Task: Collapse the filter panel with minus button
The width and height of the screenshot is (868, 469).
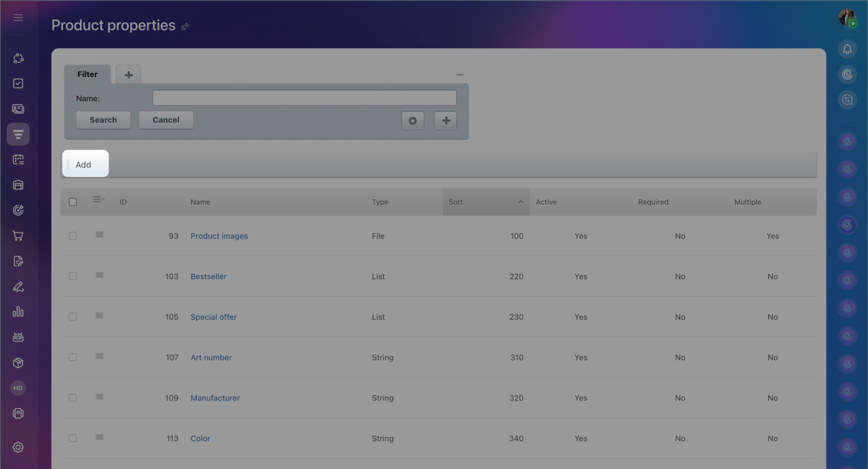Action: (460, 75)
